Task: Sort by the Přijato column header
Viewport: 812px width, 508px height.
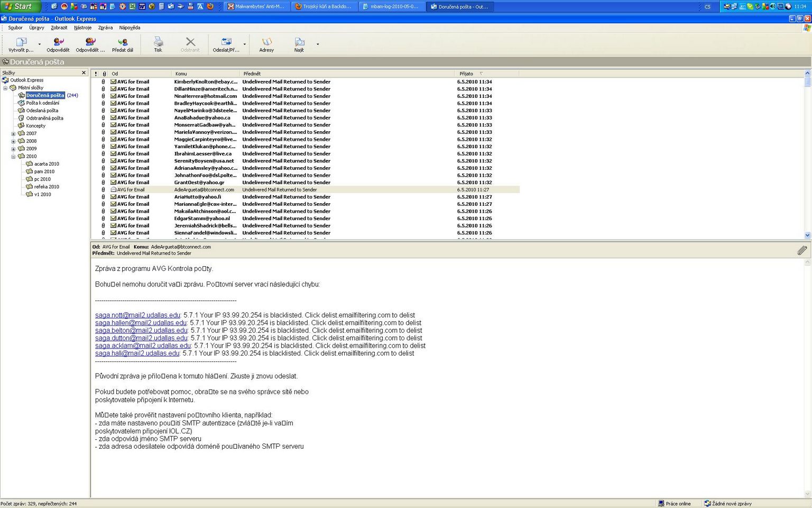Action: (x=486, y=74)
